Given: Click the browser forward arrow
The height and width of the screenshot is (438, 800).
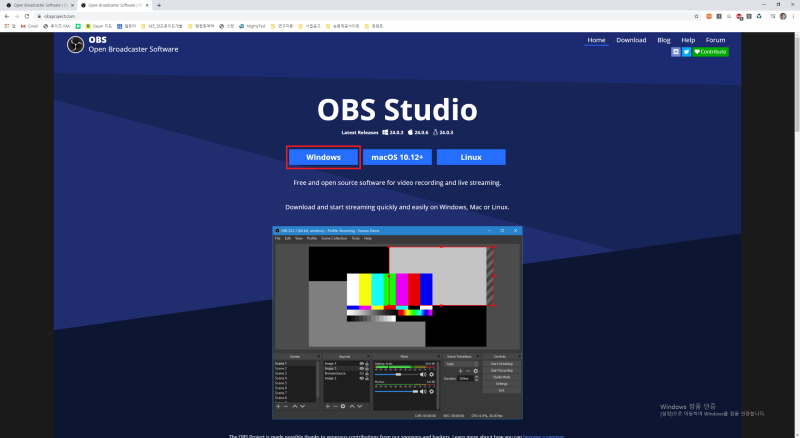Looking at the screenshot, I should tap(17, 16).
